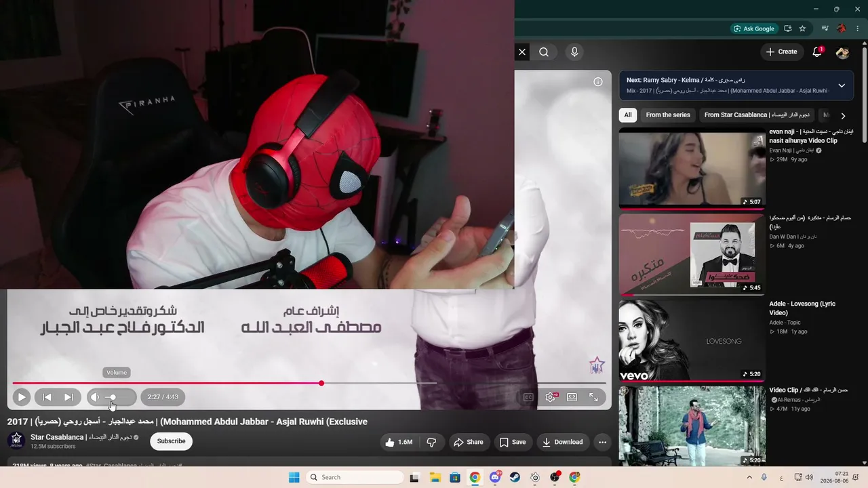868x488 pixels.
Task: Play the paused YouTube video
Action: click(x=22, y=397)
